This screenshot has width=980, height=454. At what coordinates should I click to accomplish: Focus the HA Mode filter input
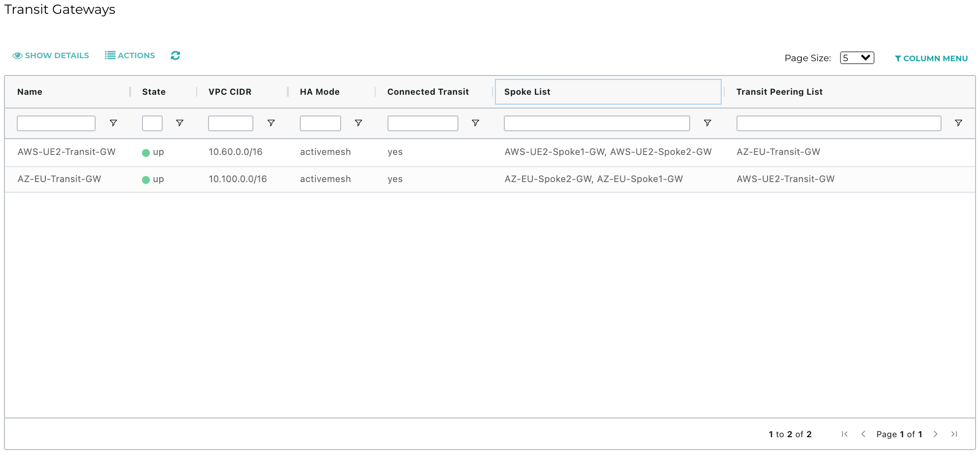(320, 123)
